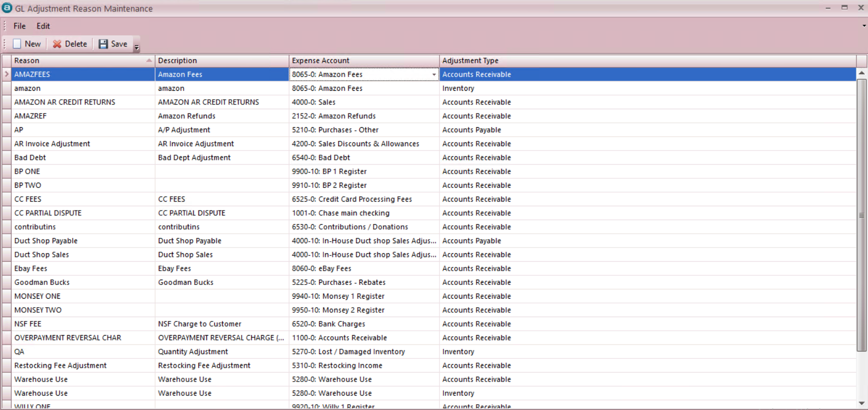Viewport: 868px width, 410px height.
Task: Click the row indicator arrow beside AMAZFEES
Action: click(x=6, y=74)
